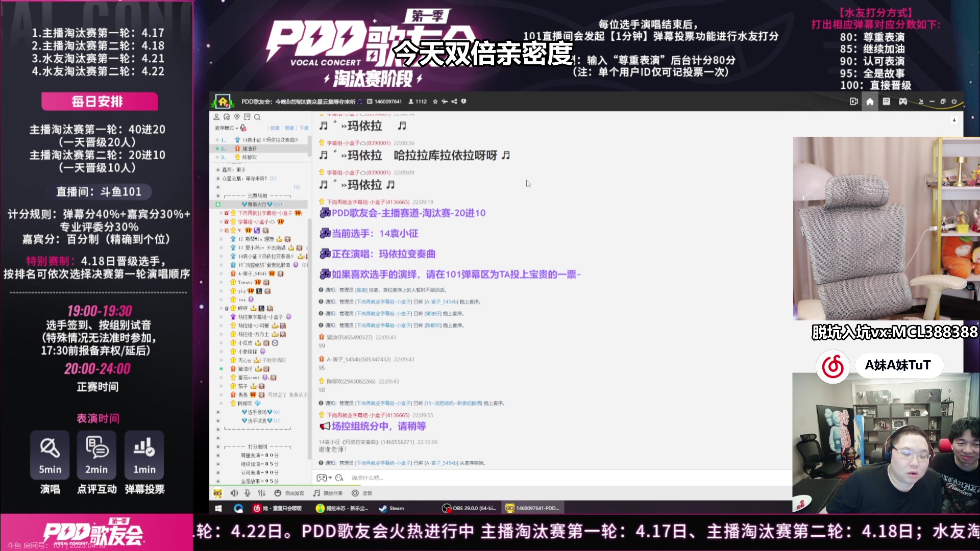Screen dimensions: 980x551
Task: Open NetEase Cloud Music taskbar item
Action: coord(278,508)
